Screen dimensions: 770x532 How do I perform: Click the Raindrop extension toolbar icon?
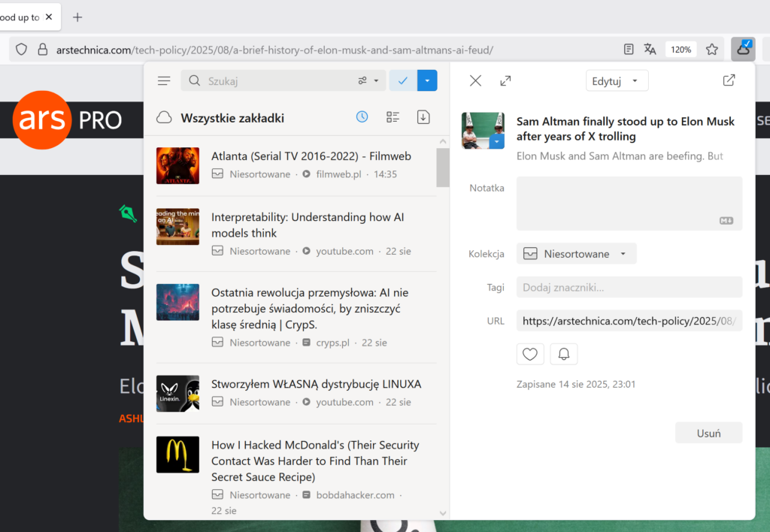[x=743, y=49]
